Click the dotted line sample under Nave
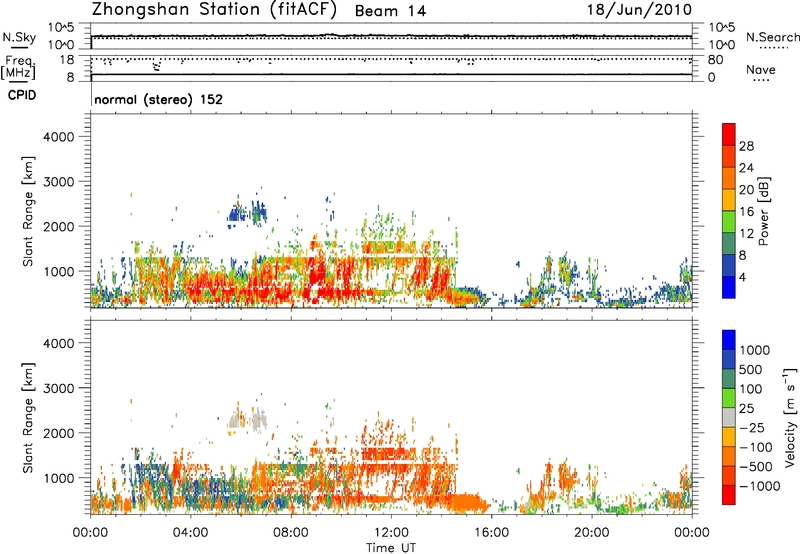Screen dimensions: 800x554 click(761, 80)
